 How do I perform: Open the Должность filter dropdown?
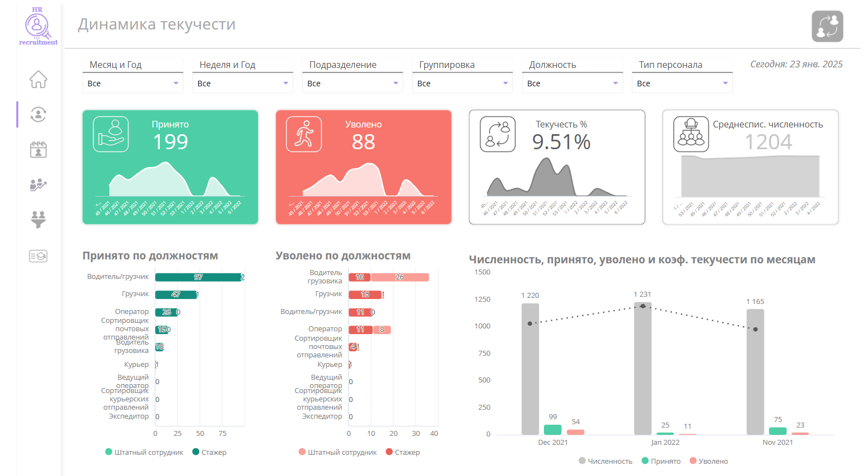(572, 84)
